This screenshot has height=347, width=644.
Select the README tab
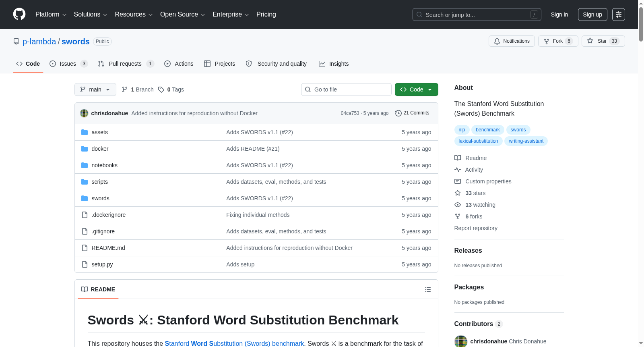click(x=98, y=289)
